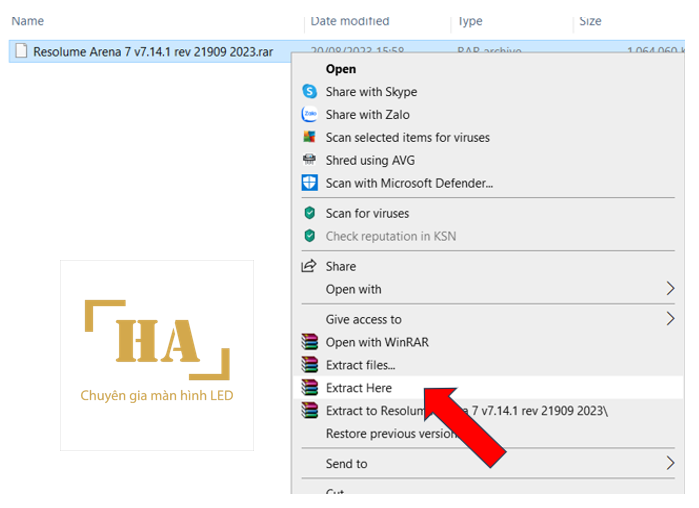Sort by the Size column header

pos(590,21)
